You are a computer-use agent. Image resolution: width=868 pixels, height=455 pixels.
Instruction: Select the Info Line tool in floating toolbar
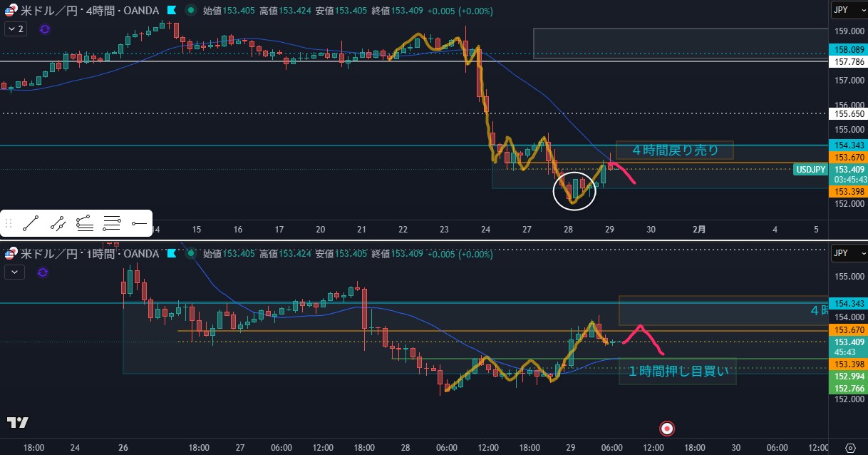point(58,224)
